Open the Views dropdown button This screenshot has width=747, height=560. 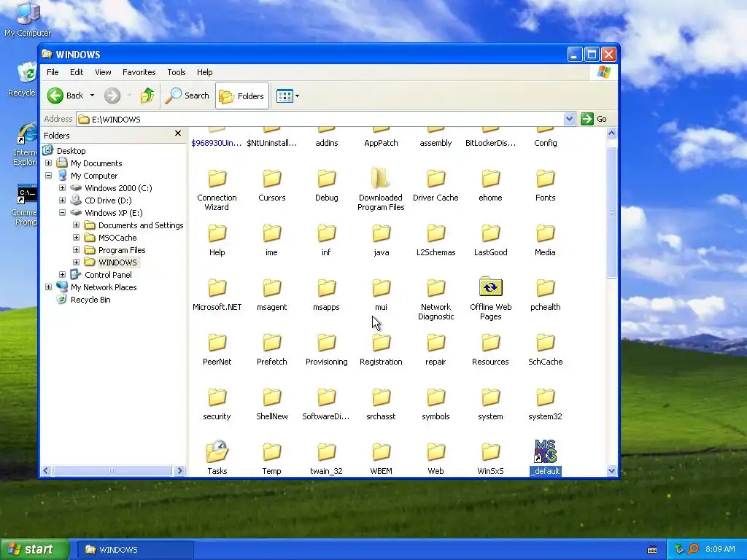click(287, 96)
